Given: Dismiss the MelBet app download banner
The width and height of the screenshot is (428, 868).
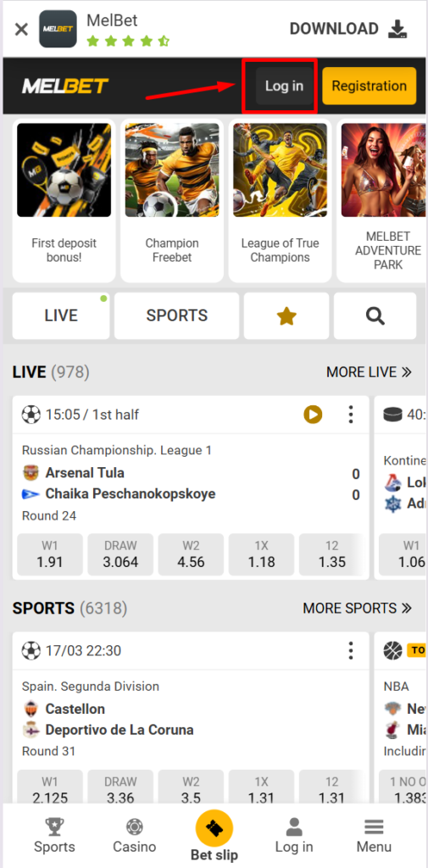Looking at the screenshot, I should tap(21, 29).
